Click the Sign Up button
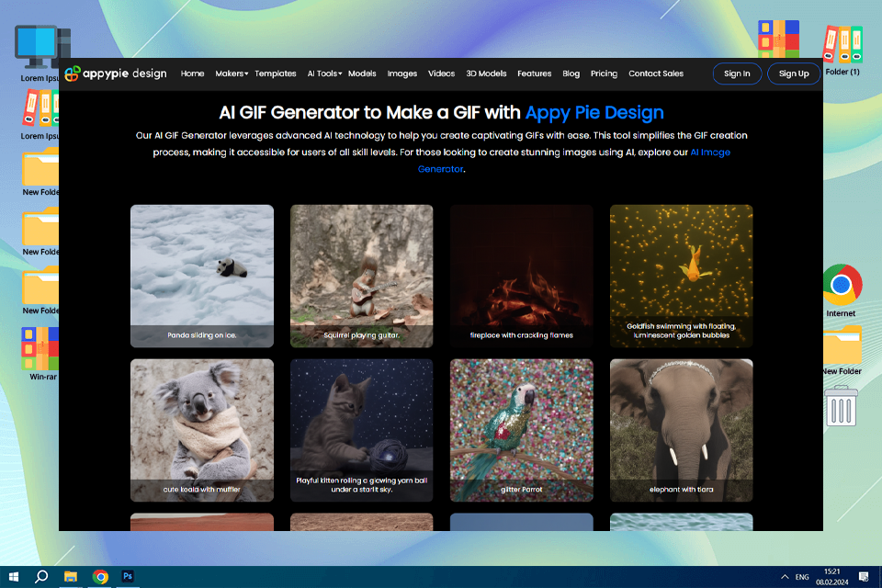This screenshot has height=588, width=882. 794,73
